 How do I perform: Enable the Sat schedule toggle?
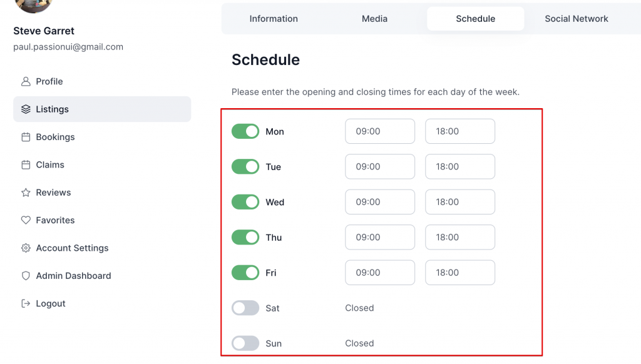245,308
